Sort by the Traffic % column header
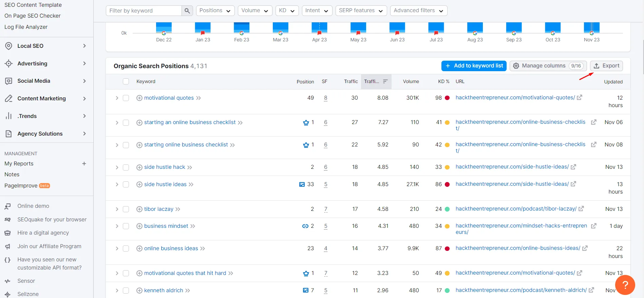This screenshot has width=644, height=298. pyautogui.click(x=376, y=81)
